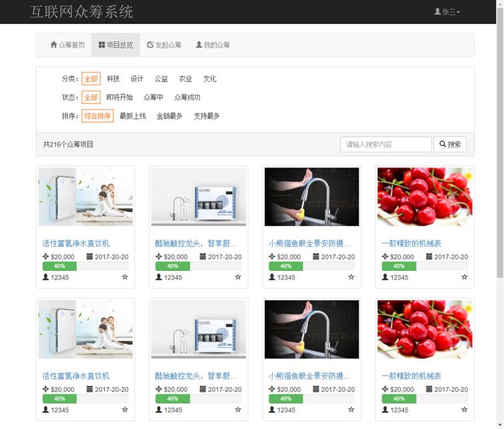
Task: Star the bottom-row 活性富氢净水直饮机 card
Action: (x=125, y=410)
